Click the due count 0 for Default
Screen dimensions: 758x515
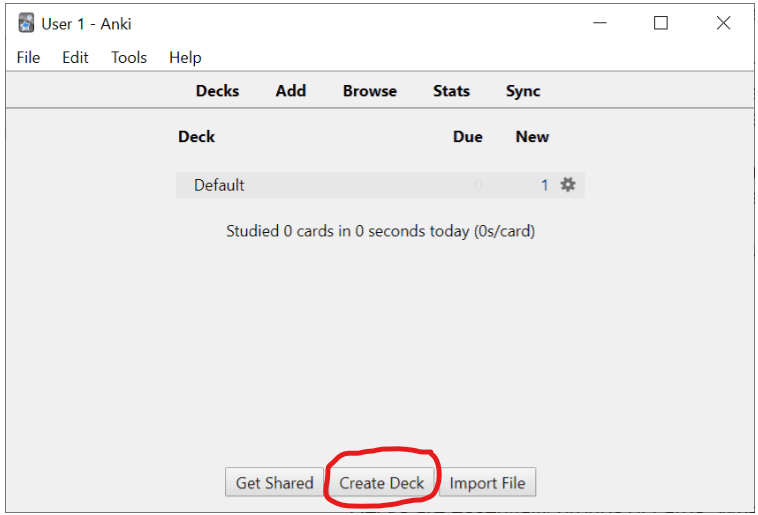coord(478,185)
